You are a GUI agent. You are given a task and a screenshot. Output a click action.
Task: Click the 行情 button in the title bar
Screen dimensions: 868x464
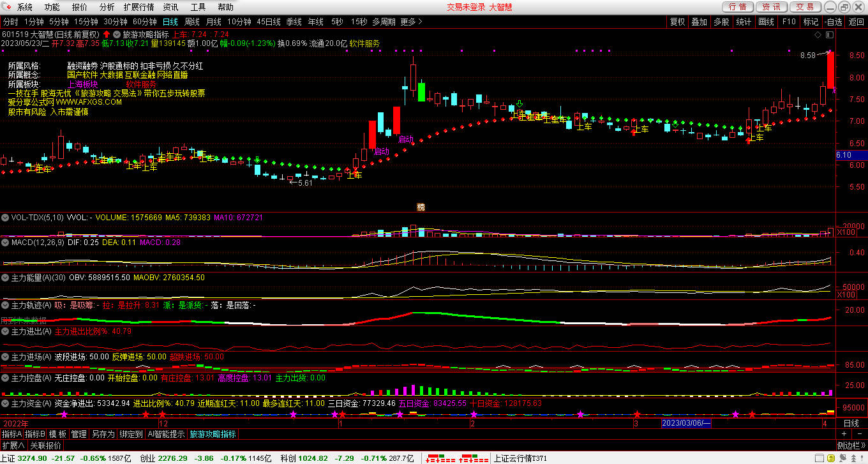pyautogui.click(x=737, y=7)
